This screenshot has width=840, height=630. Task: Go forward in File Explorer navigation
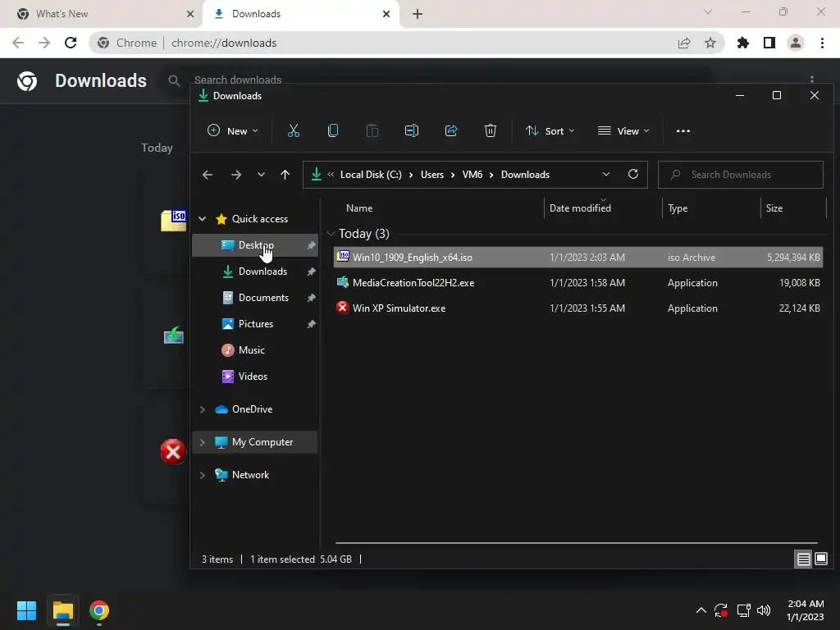(235, 175)
